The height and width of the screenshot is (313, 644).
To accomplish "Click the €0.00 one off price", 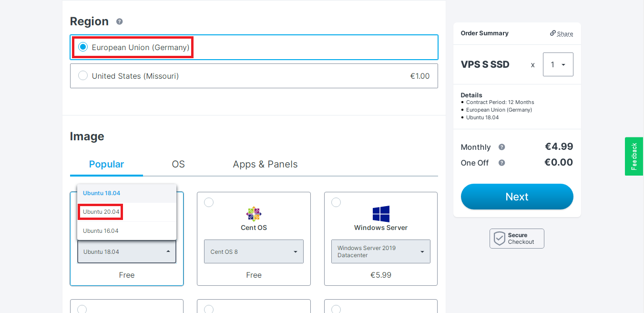I will click(559, 162).
